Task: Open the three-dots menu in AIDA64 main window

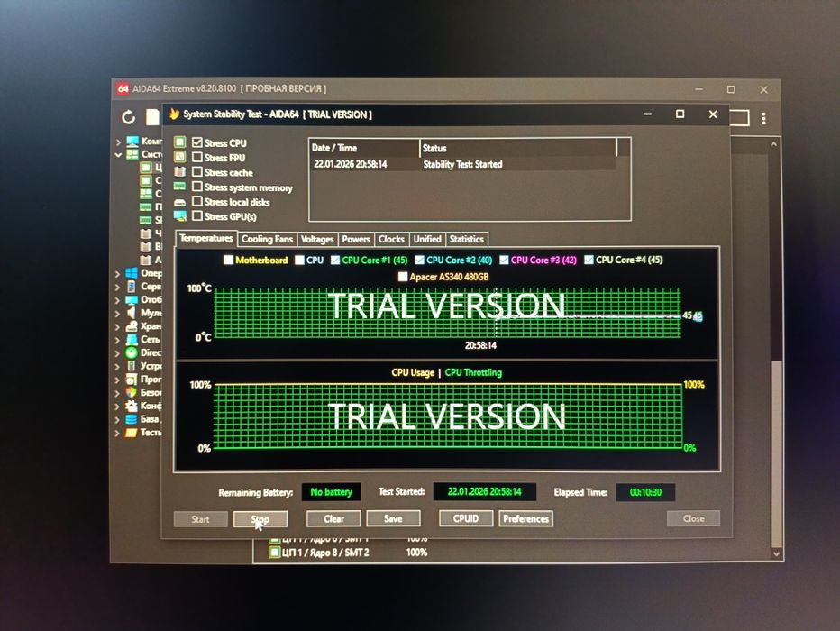Action: (764, 118)
